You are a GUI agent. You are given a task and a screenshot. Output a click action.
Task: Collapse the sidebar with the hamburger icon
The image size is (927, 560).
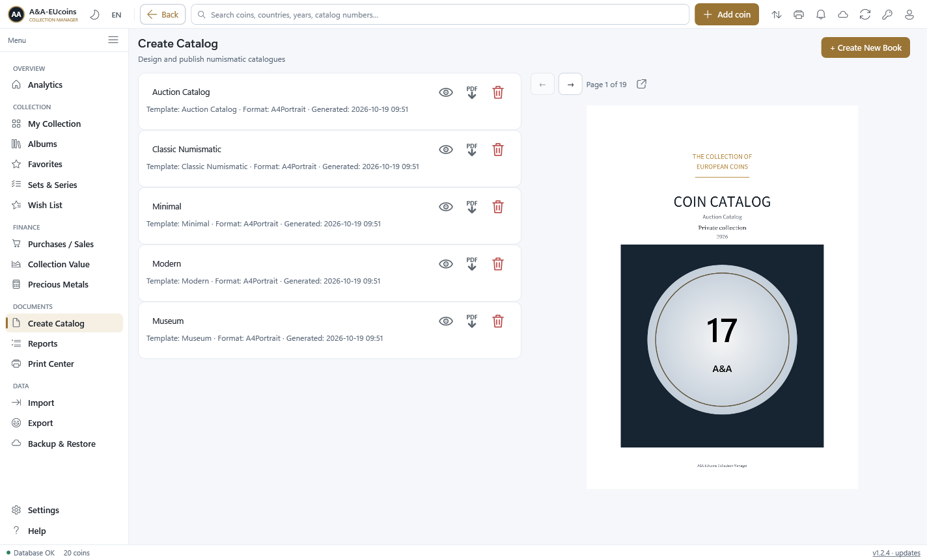(x=113, y=40)
